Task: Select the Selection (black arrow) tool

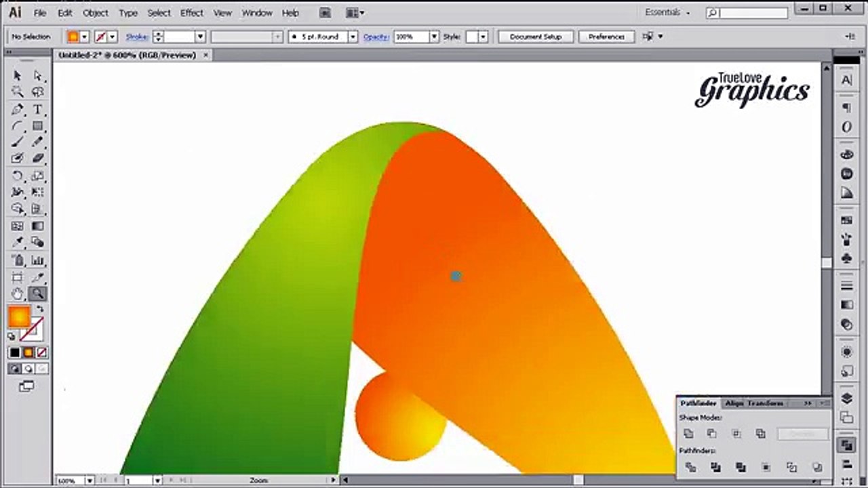Action: pos(18,75)
